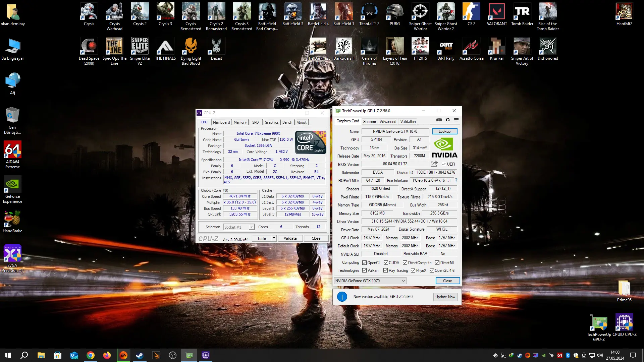This screenshot has height=362, width=644.
Task: Select the Battlefield 3 desktop icon
Action: (x=293, y=14)
